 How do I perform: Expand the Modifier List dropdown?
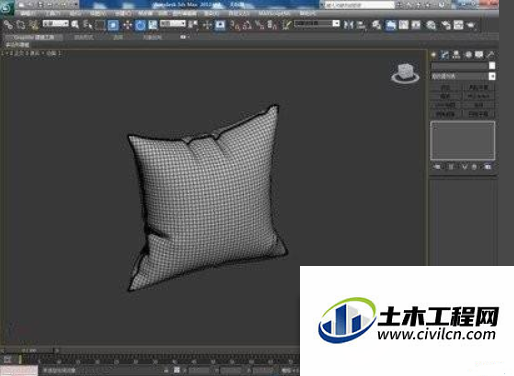pos(463,76)
